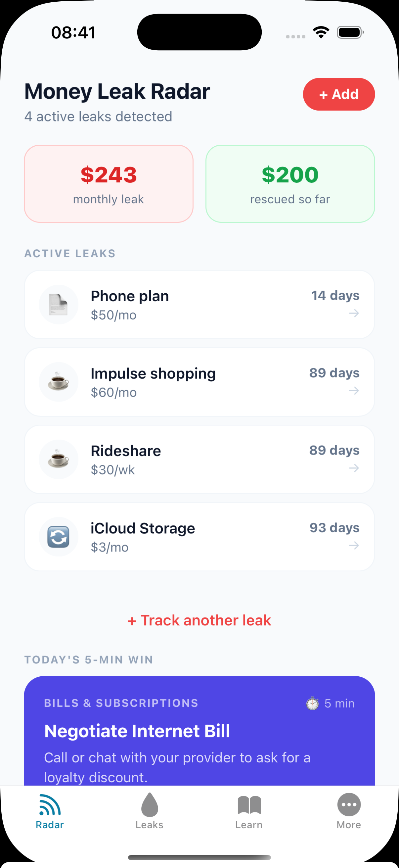Open the Negotiate Internet Bill card
399x868 pixels.
(199, 731)
